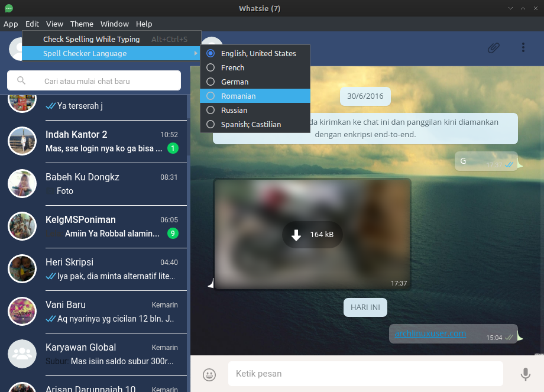Open Babeh Ku Dongkz avatar
The image size is (544, 392).
click(22, 183)
